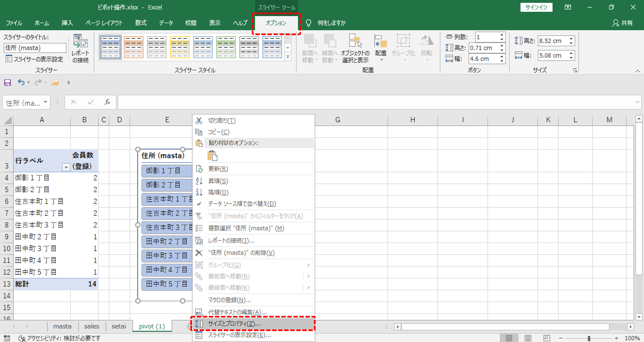This screenshot has height=342, width=644.
Task: Click the slicer title input field
Action: pyautogui.click(x=35, y=48)
